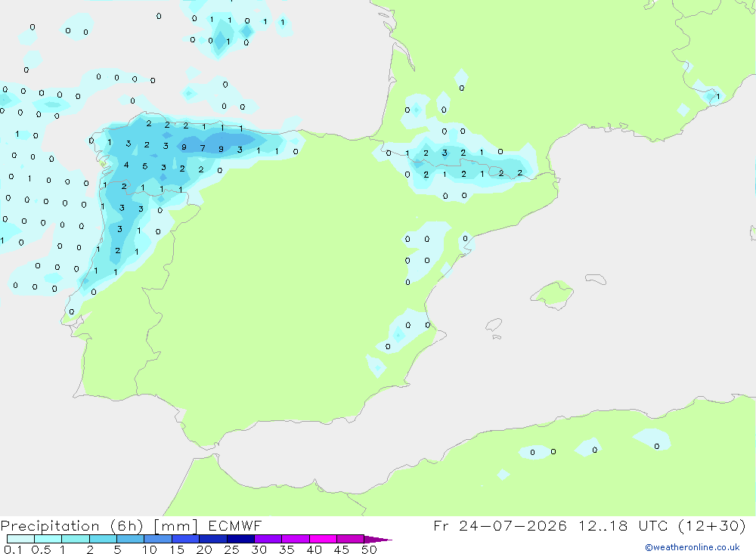Click the 'ECMWF' model label
Viewport: 756px width, 554px height.
click(235, 525)
